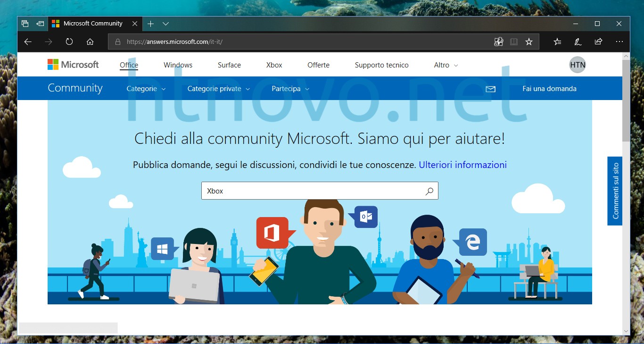Open messages via the envelope icon
This screenshot has width=644, height=344.
491,89
